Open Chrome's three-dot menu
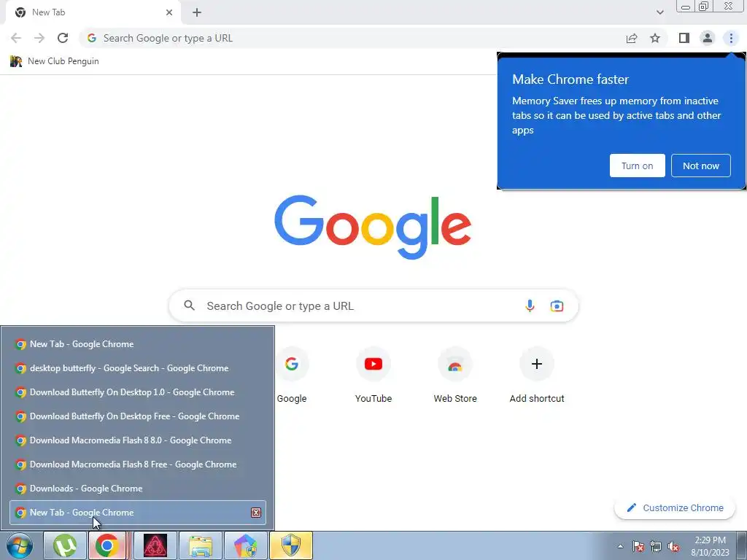 (731, 38)
